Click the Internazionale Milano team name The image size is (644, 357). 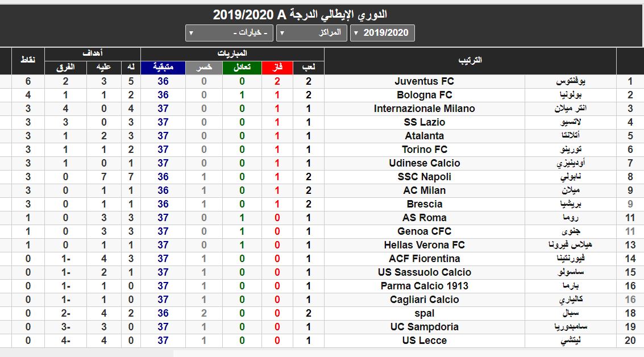click(424, 109)
